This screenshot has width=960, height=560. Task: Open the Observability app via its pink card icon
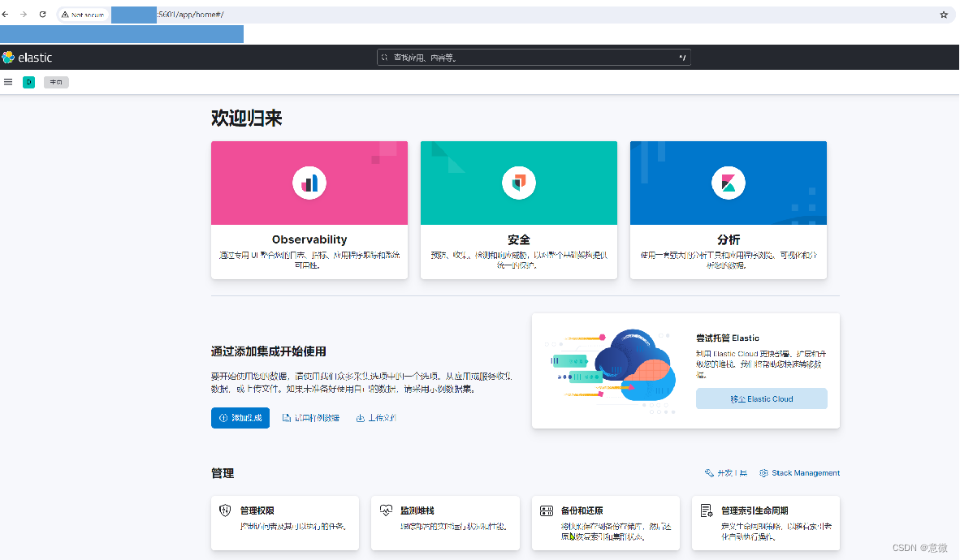(x=309, y=183)
